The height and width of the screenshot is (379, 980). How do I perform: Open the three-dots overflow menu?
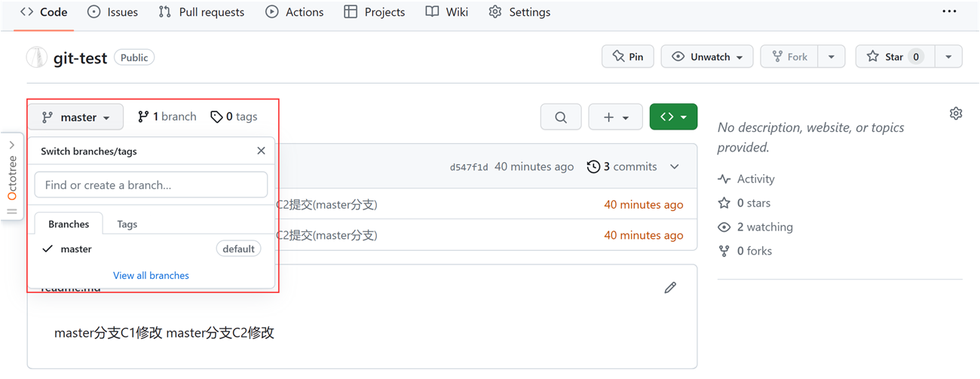pyautogui.click(x=949, y=11)
